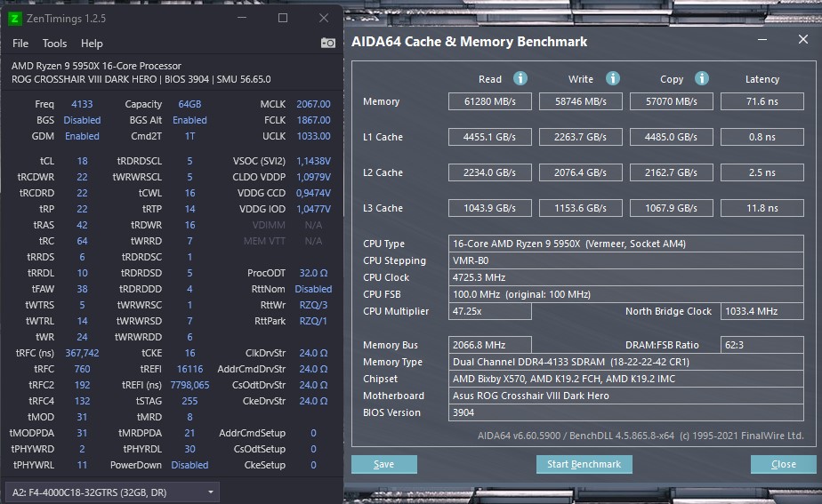
Task: Maximize the ZenTimings window
Action: [283, 18]
